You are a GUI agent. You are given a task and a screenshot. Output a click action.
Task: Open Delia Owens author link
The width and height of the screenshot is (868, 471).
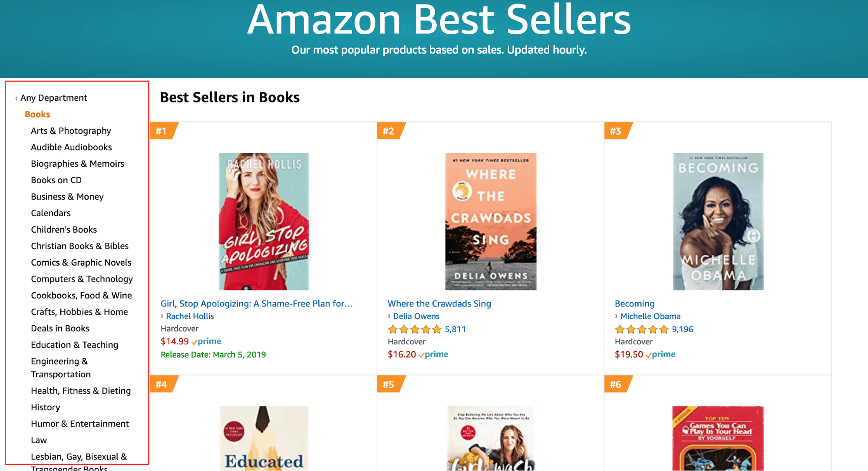[416, 316]
